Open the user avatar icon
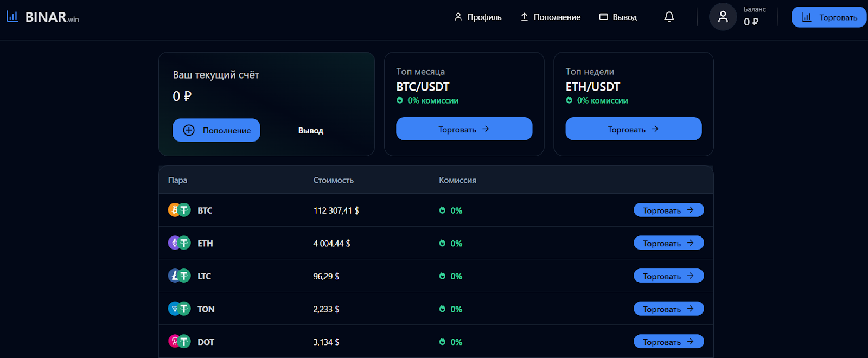868x358 pixels. (723, 17)
